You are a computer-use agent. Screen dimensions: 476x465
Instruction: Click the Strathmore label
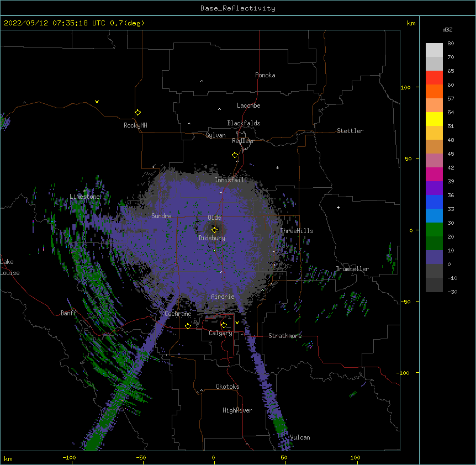(x=285, y=336)
